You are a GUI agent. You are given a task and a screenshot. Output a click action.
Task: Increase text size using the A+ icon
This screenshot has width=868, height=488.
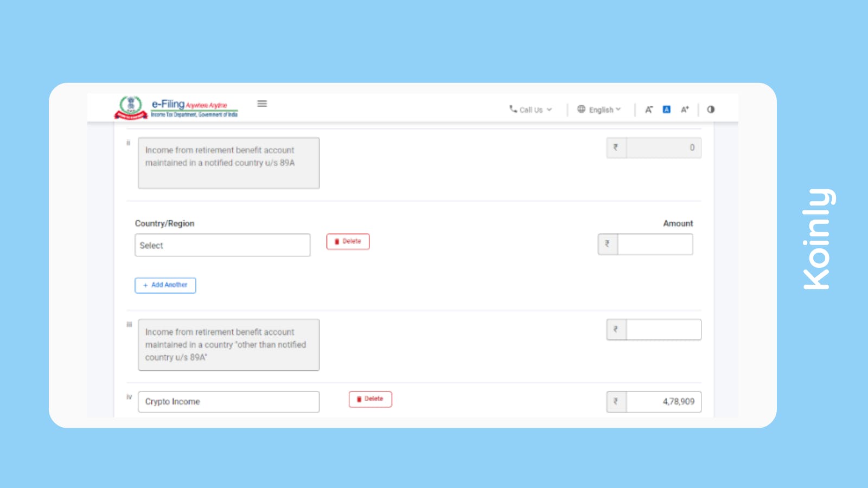(x=684, y=109)
